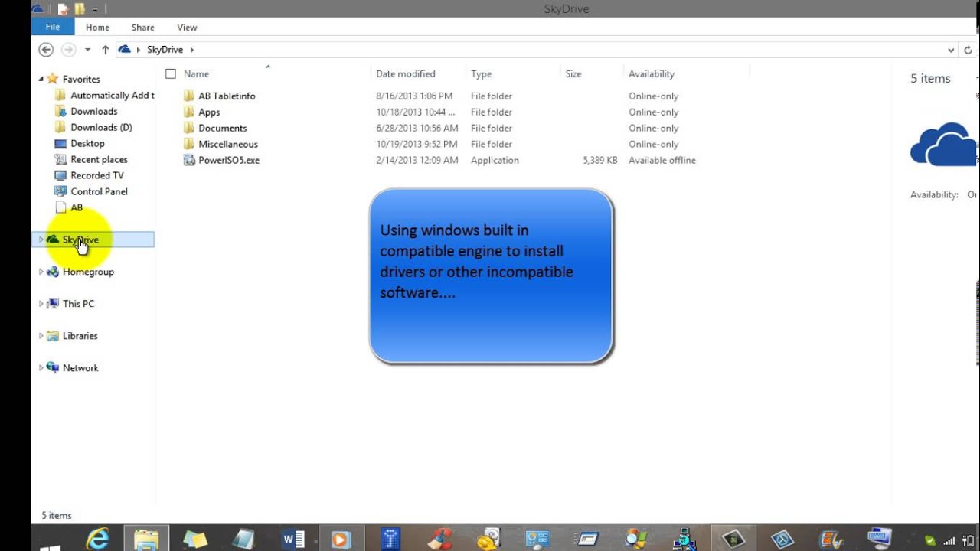The height and width of the screenshot is (551, 980).
Task: Open the AB Tabletinfo folder icon
Action: (x=189, y=96)
